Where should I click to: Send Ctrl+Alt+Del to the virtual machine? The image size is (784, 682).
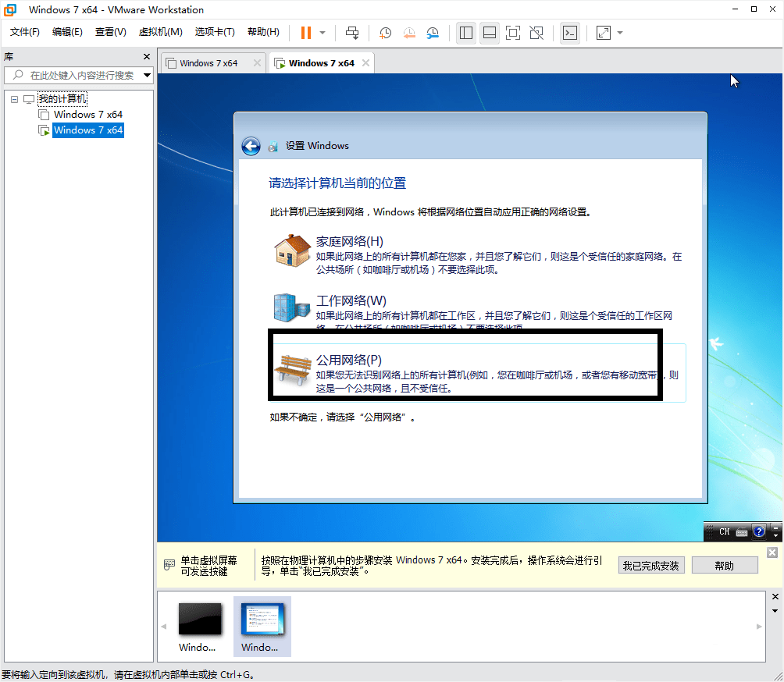(x=352, y=33)
